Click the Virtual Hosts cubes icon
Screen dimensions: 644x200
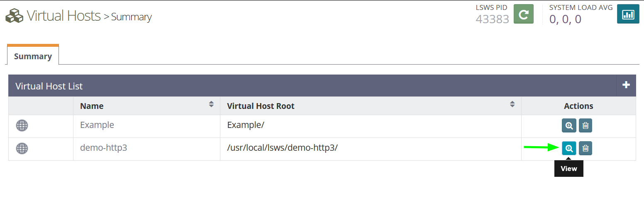14,17
